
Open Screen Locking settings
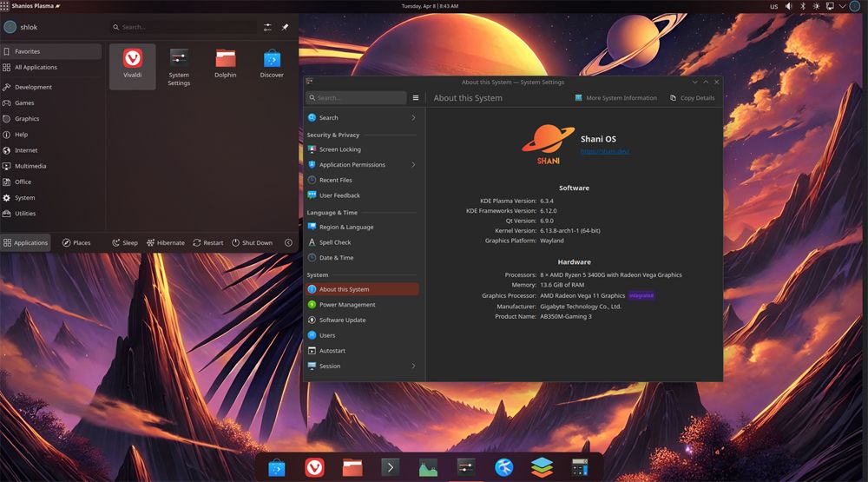[x=362, y=149]
